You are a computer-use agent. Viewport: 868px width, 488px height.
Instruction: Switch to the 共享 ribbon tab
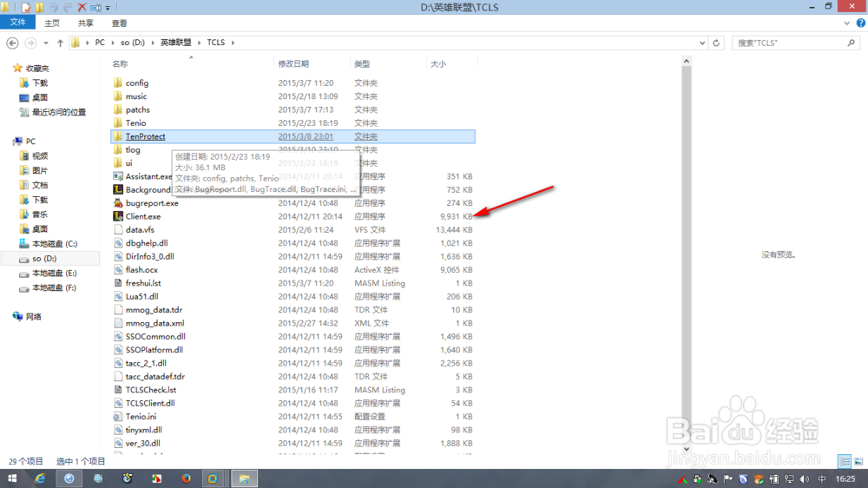[86, 23]
